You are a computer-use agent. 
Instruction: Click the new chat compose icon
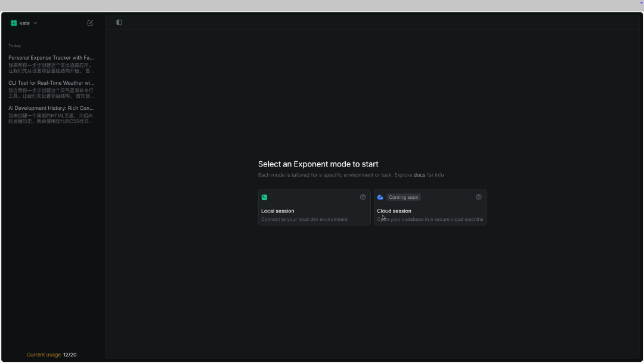[91, 23]
